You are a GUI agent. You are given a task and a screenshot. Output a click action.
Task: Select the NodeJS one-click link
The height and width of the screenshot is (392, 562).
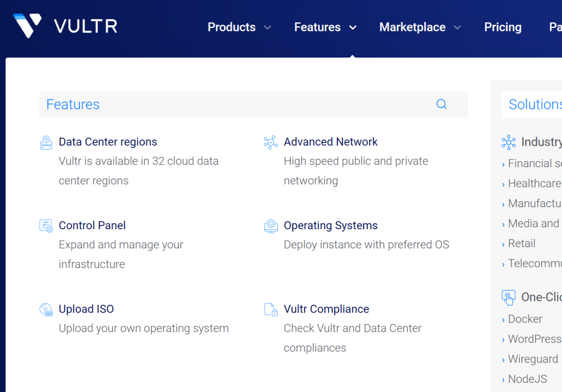click(527, 379)
